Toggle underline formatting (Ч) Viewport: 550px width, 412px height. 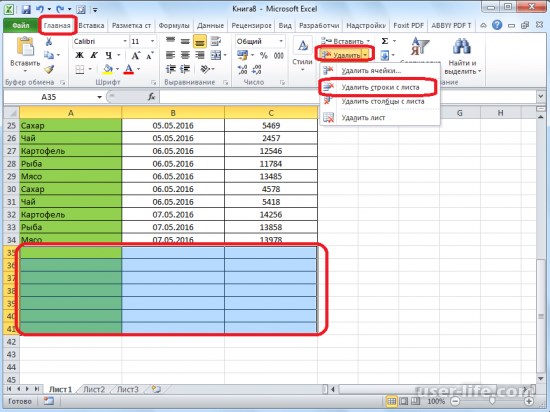tap(109, 55)
